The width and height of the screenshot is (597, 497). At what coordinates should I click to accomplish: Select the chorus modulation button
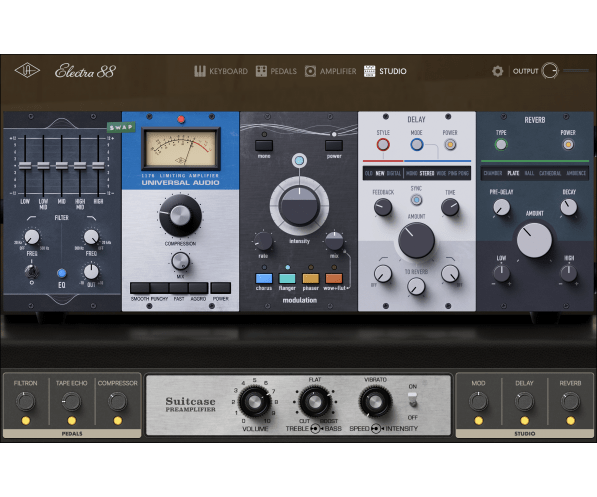pos(264,278)
